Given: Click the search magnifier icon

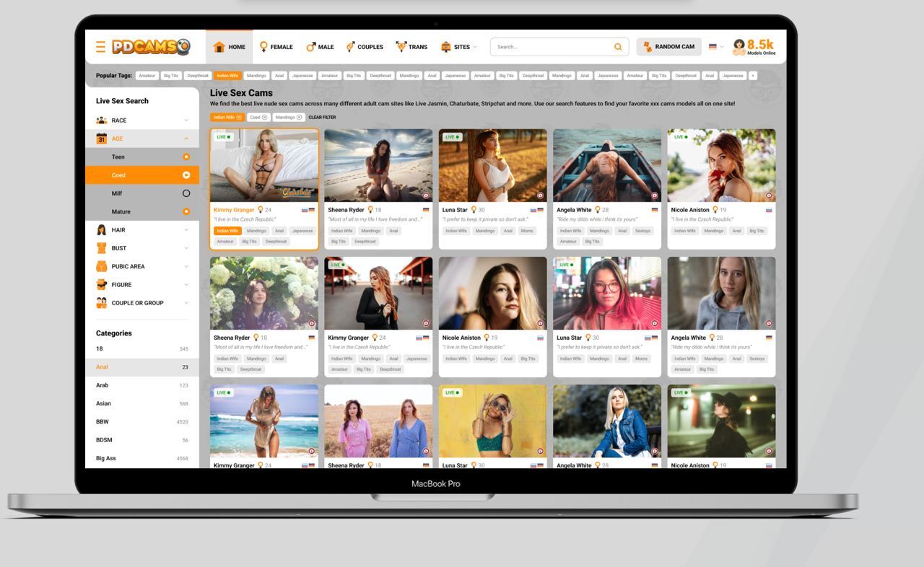Looking at the screenshot, I should (x=618, y=47).
